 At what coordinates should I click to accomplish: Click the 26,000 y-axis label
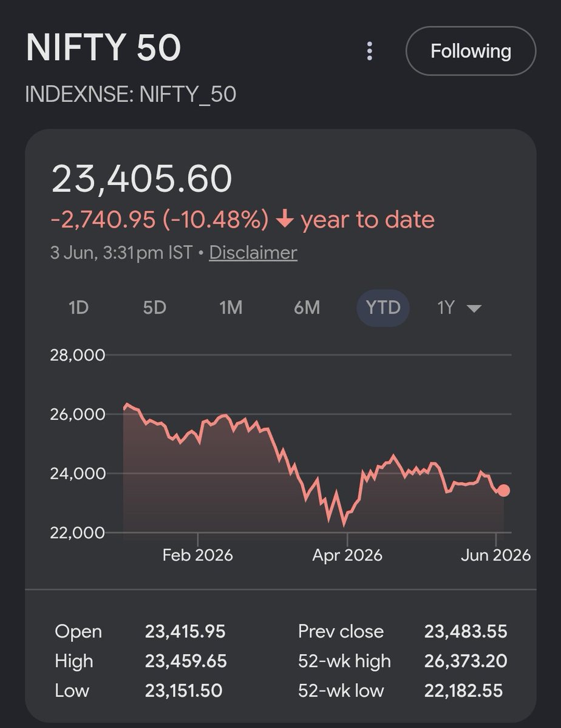click(78, 414)
